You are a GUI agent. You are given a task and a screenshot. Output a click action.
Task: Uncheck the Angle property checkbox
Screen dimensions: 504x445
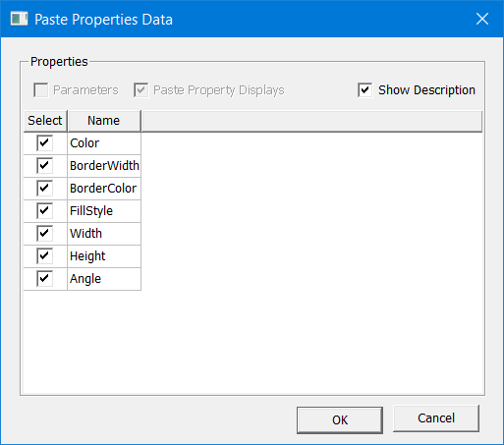click(x=44, y=279)
